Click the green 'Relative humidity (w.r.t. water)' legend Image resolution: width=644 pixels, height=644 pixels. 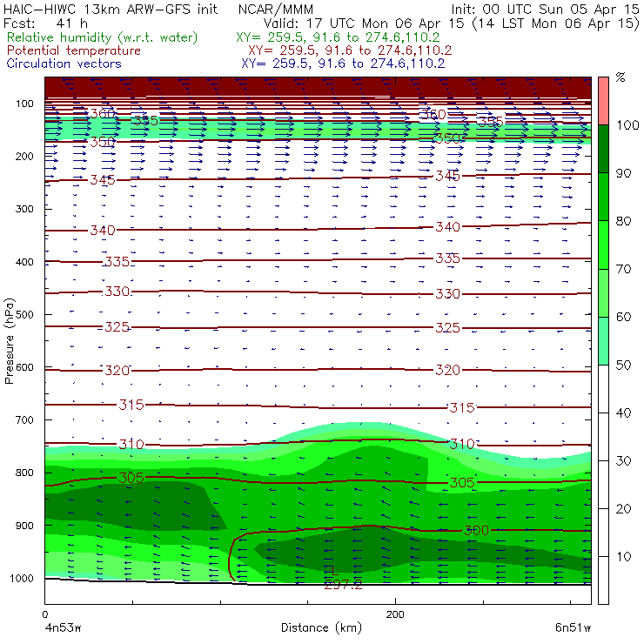coord(102,37)
